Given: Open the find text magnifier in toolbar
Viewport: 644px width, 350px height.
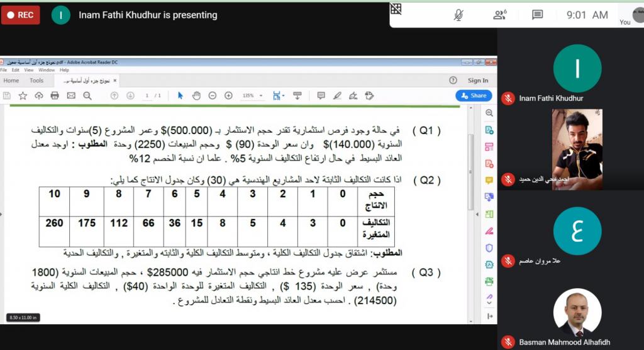Looking at the screenshot, I should pyautogui.click(x=87, y=96).
